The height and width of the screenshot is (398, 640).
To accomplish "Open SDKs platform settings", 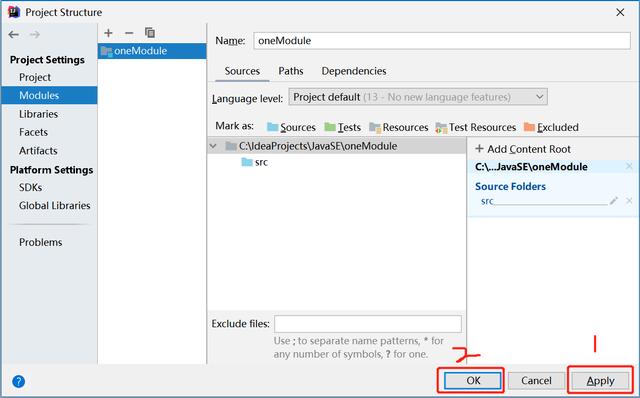I will 30,187.
